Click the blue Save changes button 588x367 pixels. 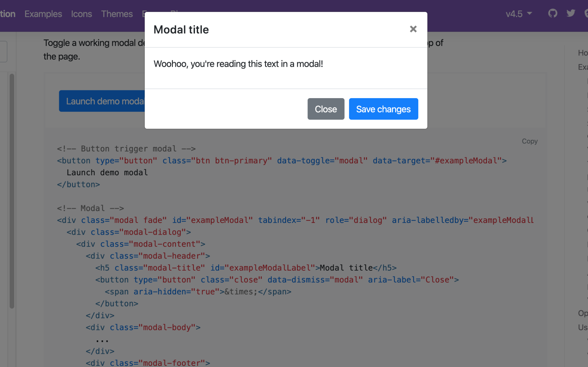click(x=383, y=109)
